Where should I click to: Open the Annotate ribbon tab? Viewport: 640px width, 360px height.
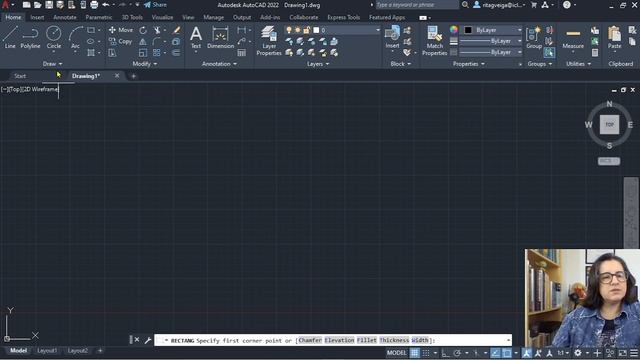coord(64,17)
